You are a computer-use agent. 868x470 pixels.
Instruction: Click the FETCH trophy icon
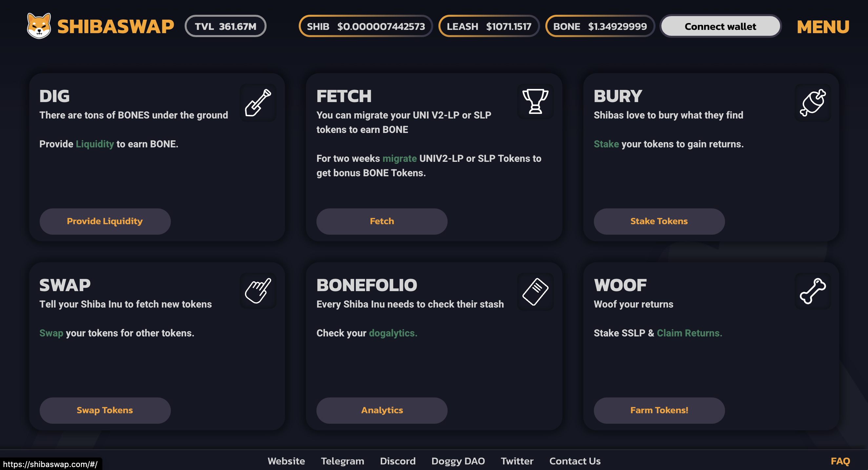(535, 101)
